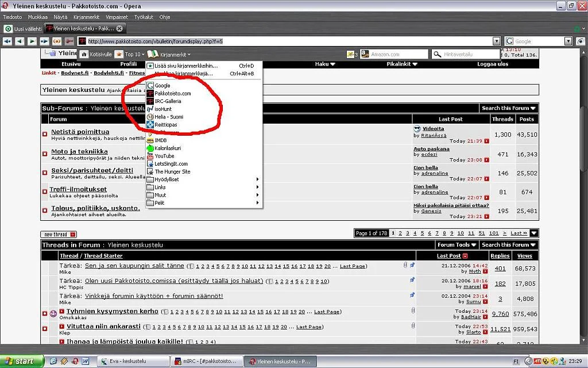This screenshot has width=588, height=368.
Task: Open the Työkalut menu
Action: (x=144, y=17)
